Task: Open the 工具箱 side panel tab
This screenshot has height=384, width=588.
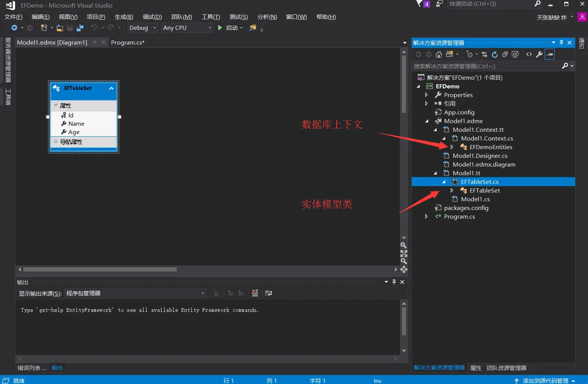Action: (x=8, y=97)
